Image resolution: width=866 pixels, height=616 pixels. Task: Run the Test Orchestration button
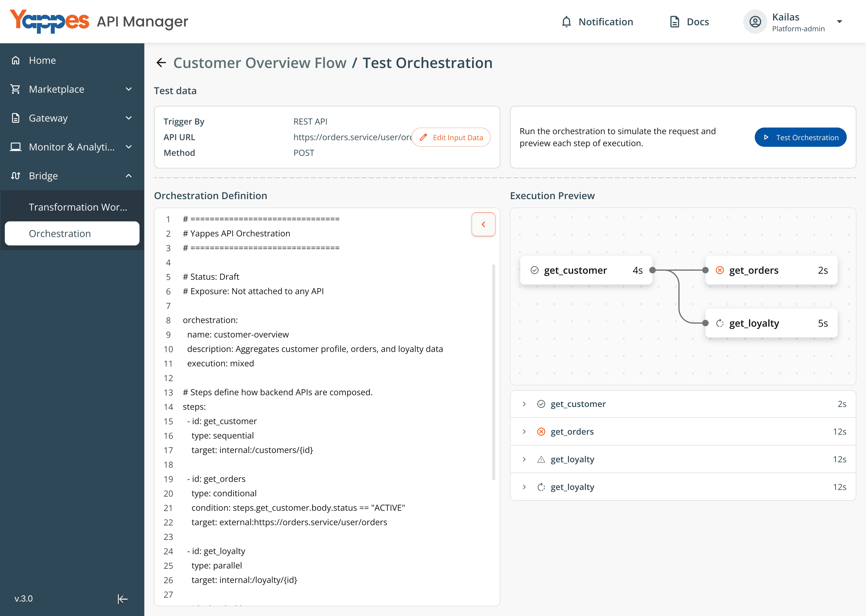(800, 137)
